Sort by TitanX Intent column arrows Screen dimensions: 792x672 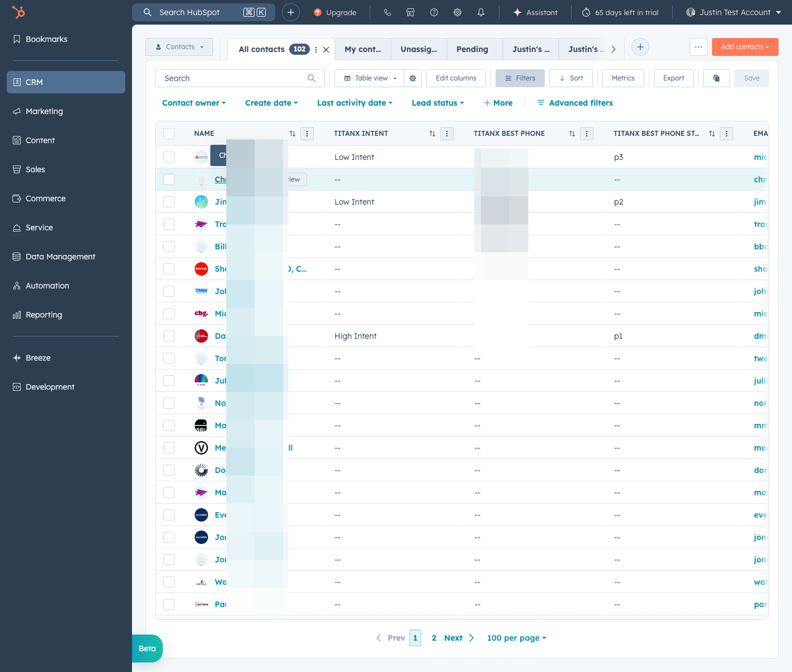click(x=432, y=134)
